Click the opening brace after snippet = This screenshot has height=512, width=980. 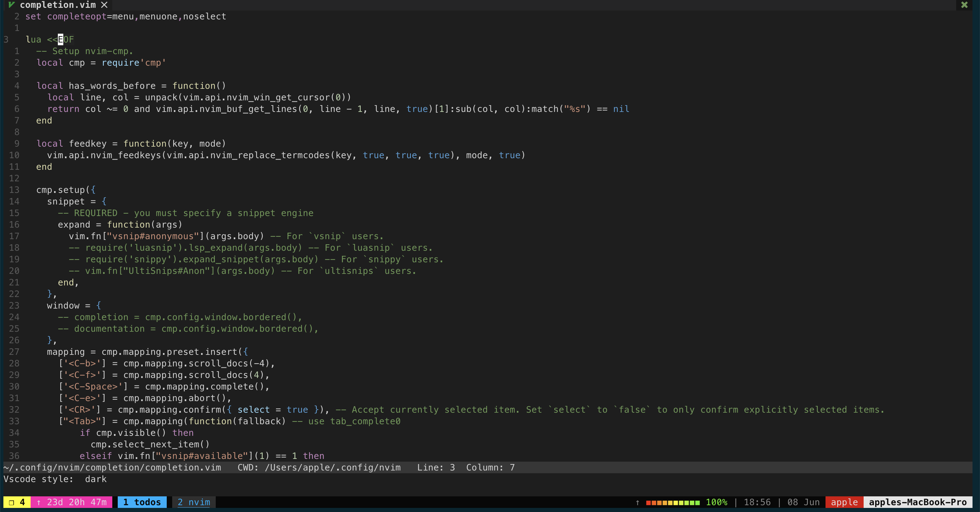[x=104, y=201]
